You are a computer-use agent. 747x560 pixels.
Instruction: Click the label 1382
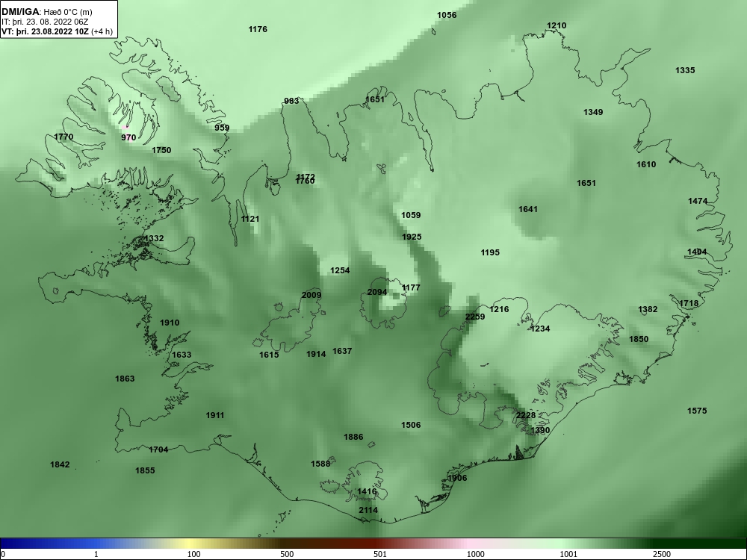point(648,310)
